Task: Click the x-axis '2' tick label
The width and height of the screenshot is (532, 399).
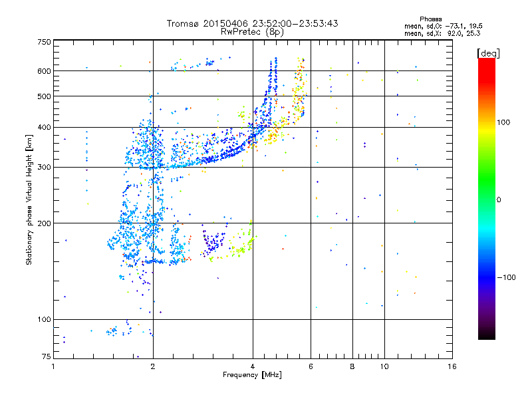Action: point(153,366)
